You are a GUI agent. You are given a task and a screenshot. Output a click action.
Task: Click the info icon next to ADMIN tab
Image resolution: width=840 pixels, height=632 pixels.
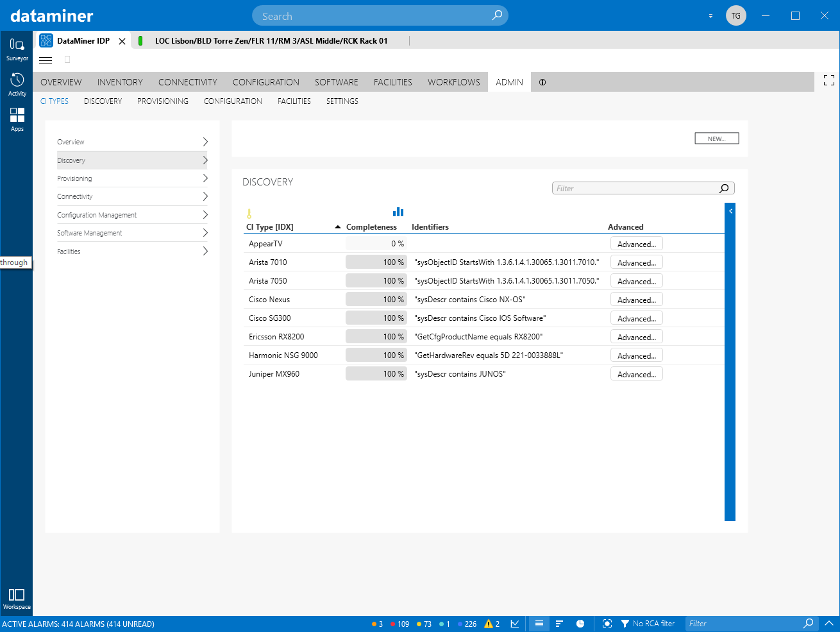point(542,82)
